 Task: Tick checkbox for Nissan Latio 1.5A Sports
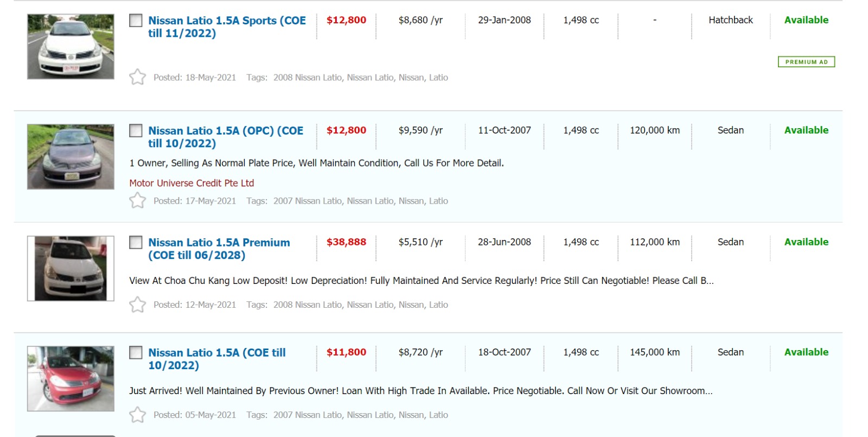[136, 21]
